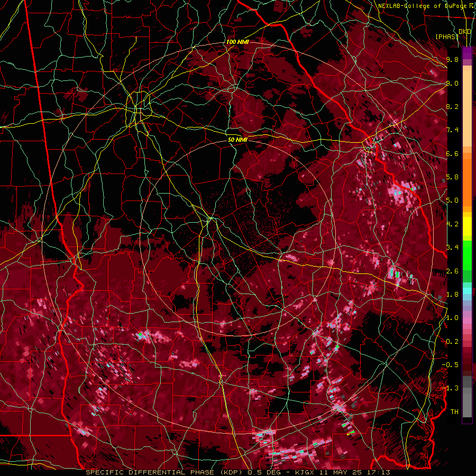Click the 4.2 value on the color scale
Image resolution: width=476 pixels, height=476 pixels.
tap(452, 224)
